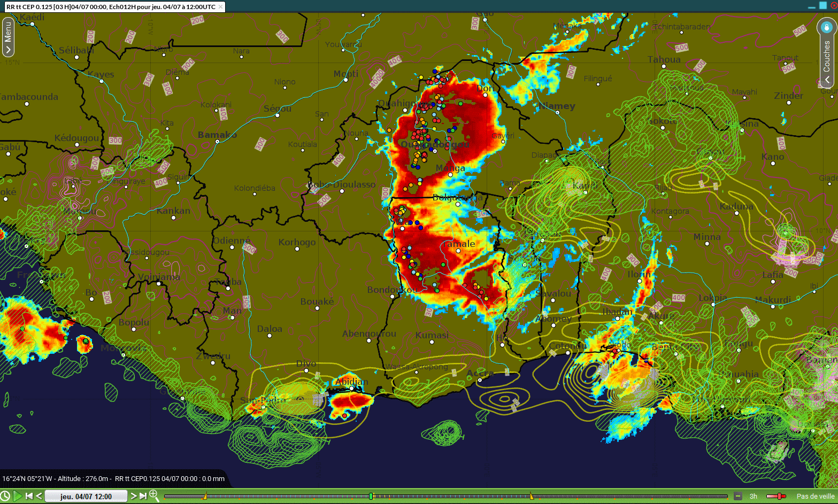Click the Niamey city label
Screen dimensions: 838x504
[557, 106]
